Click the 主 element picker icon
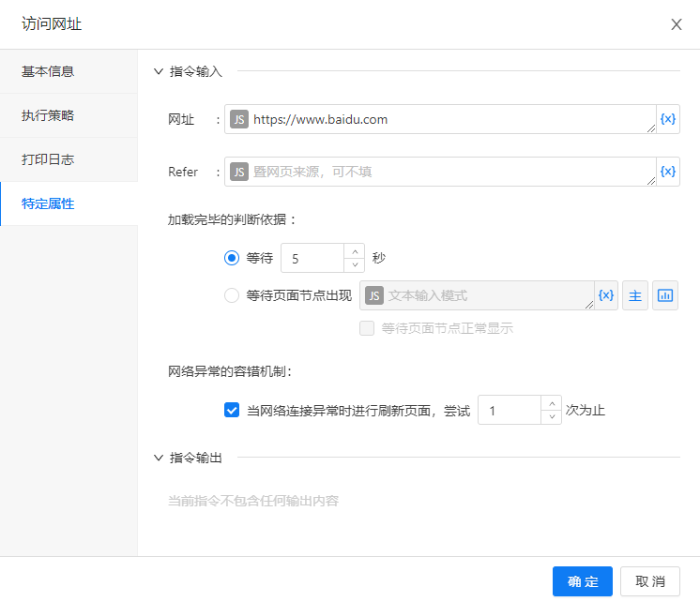Viewport: 700px width, 602px height. [x=635, y=295]
